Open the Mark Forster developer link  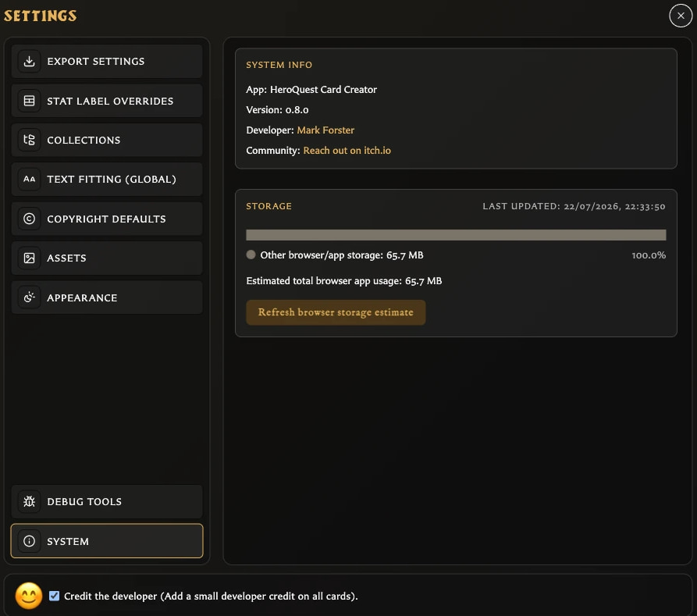pyautogui.click(x=325, y=130)
